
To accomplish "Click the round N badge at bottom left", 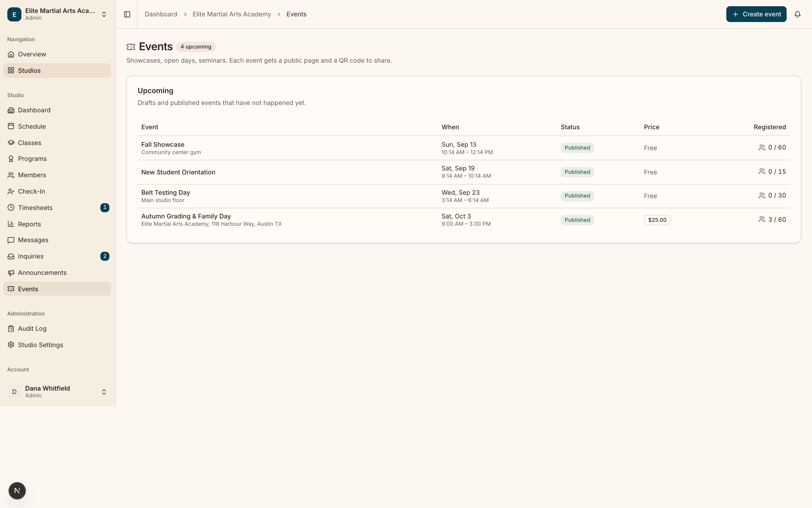I will pos(17,491).
